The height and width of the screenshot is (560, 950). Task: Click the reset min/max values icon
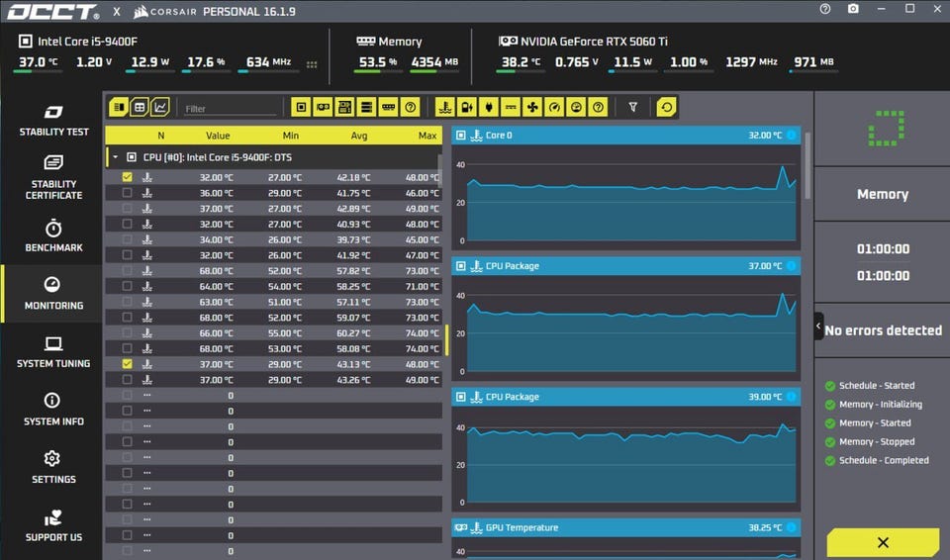click(666, 107)
